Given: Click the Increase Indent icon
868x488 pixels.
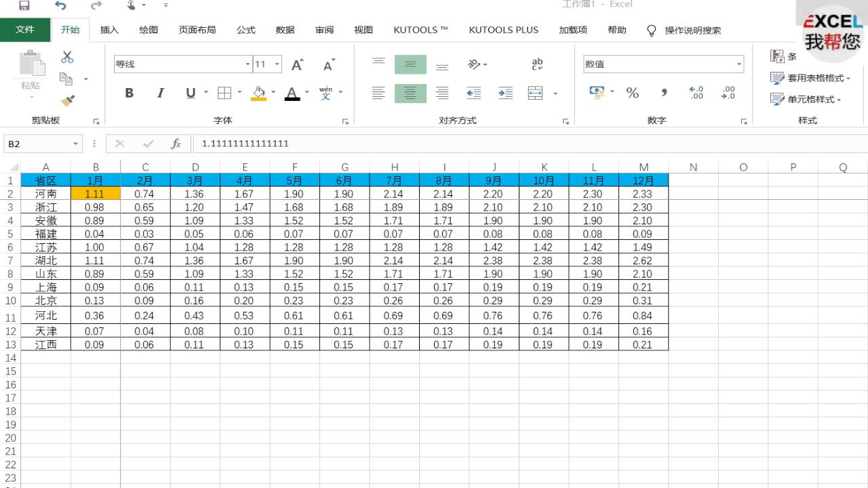Looking at the screenshot, I should (x=505, y=93).
